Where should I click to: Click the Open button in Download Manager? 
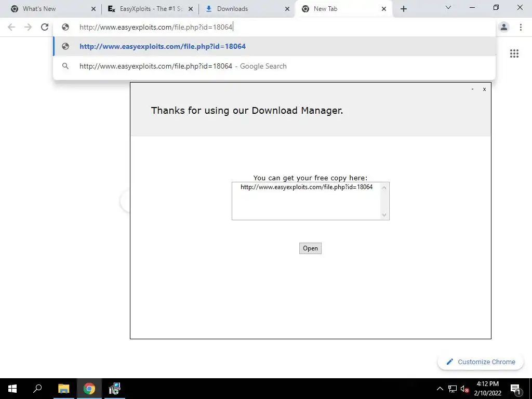click(310, 248)
